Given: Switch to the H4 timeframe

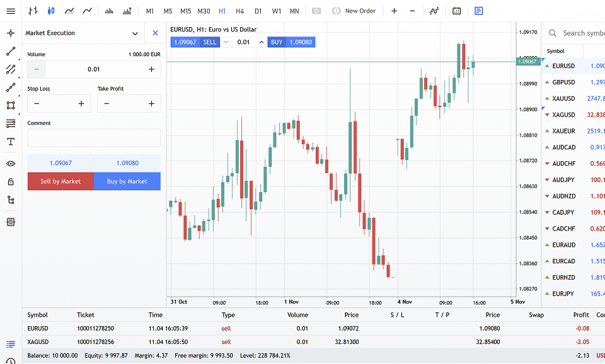Looking at the screenshot, I should [239, 11].
